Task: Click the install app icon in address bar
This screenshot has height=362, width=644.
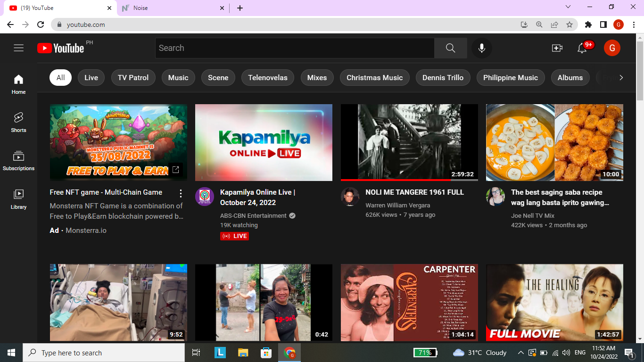Action: 524,25
